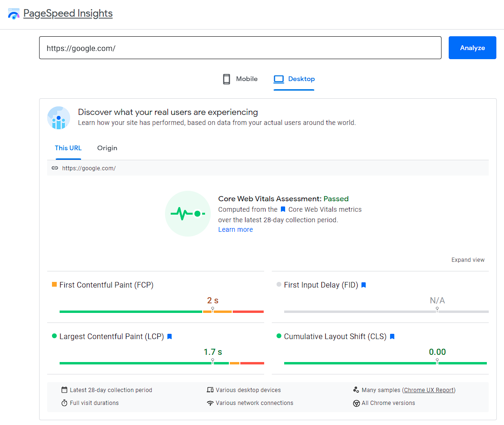The height and width of the screenshot is (425, 504).
Task: Click the All Chrome versions text
Action: 388,403
